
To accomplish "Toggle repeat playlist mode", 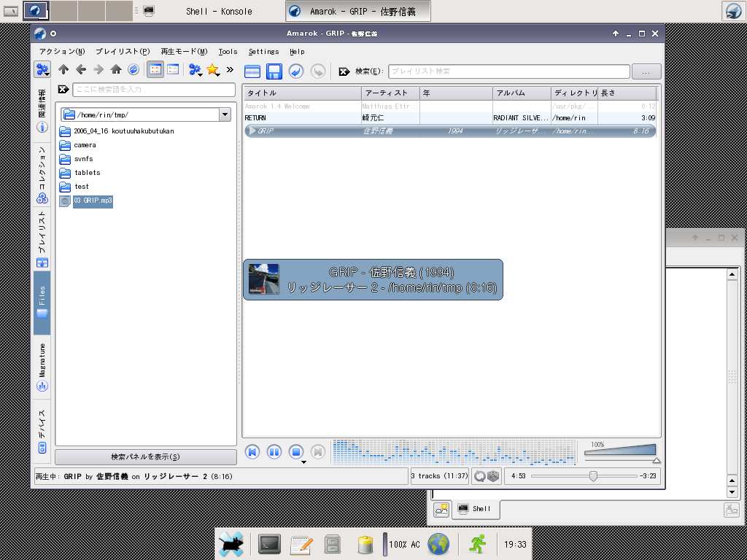I will coord(480,476).
